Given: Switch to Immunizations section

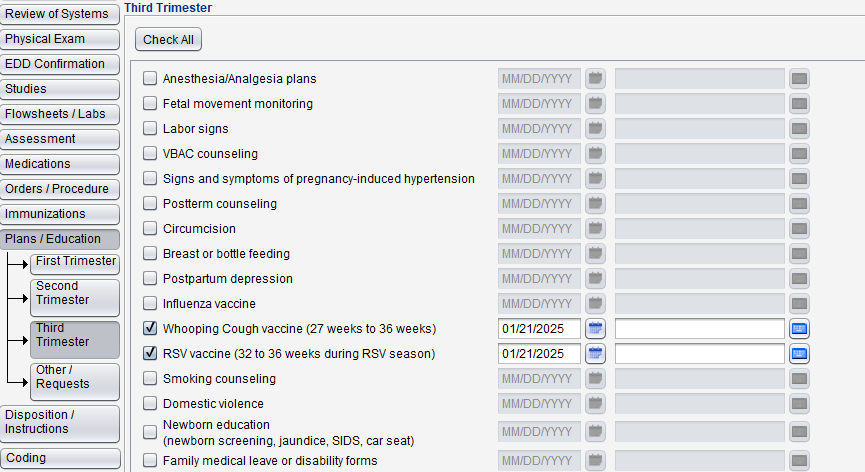Looking at the screenshot, I should 60,214.
